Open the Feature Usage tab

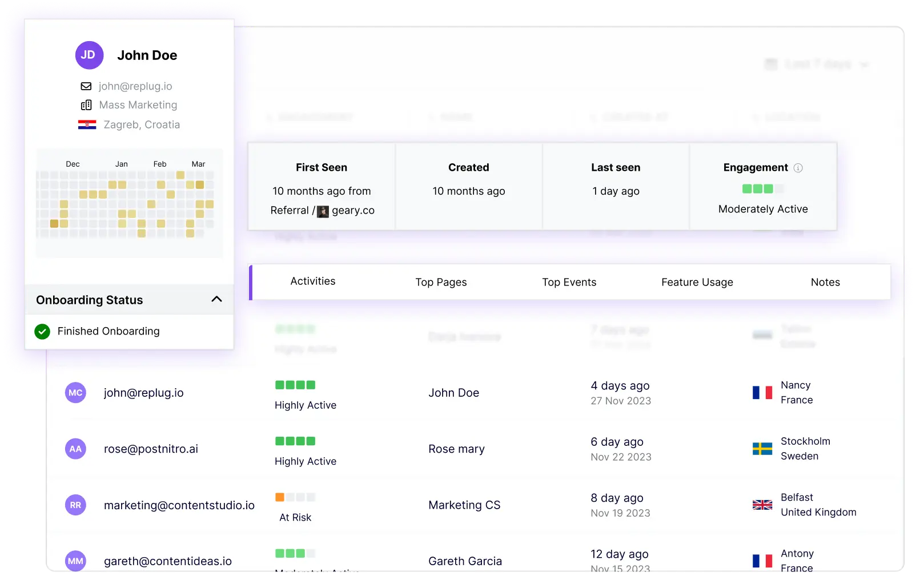[x=697, y=281]
